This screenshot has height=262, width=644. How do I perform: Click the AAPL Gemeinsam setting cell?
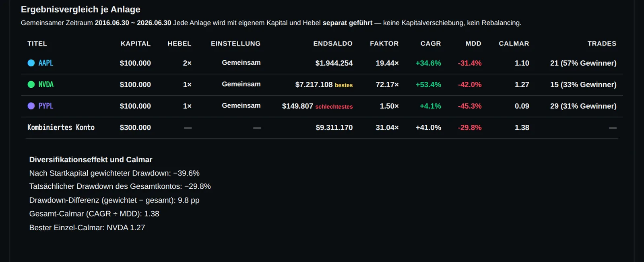tap(241, 63)
